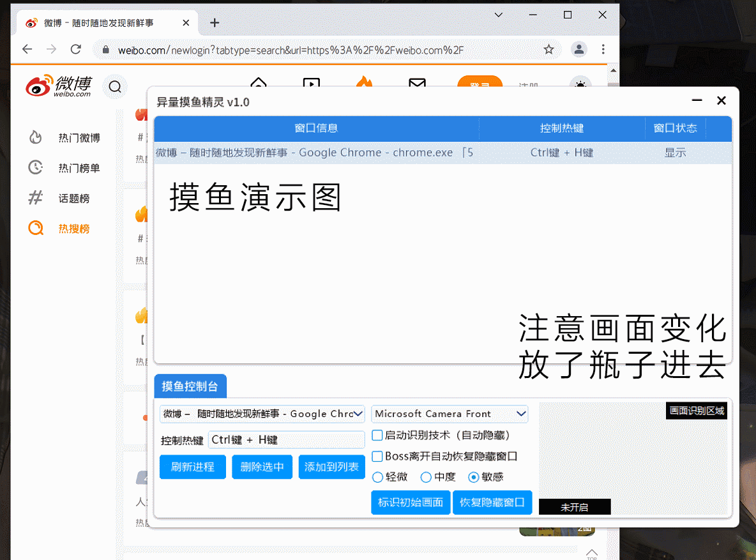Click 标识初始画面 to mark initial frame
This screenshot has height=560, width=756.
[411, 503]
